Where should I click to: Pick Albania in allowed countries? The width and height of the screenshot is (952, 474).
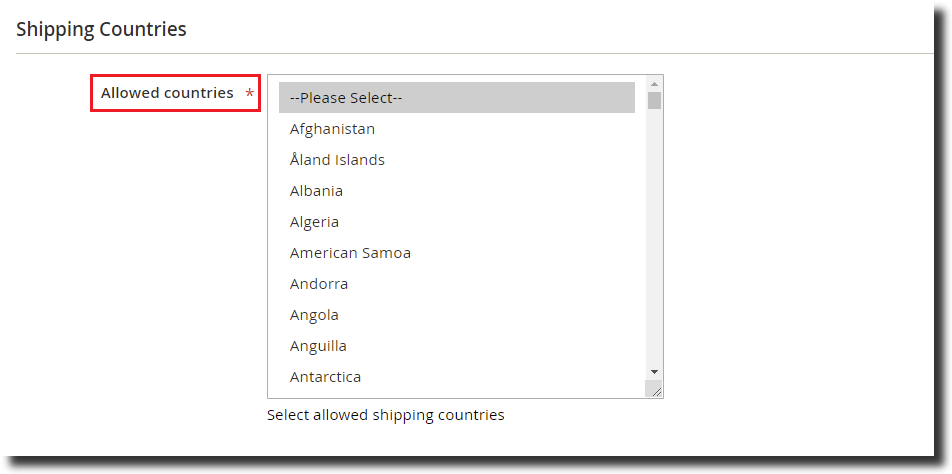point(316,191)
